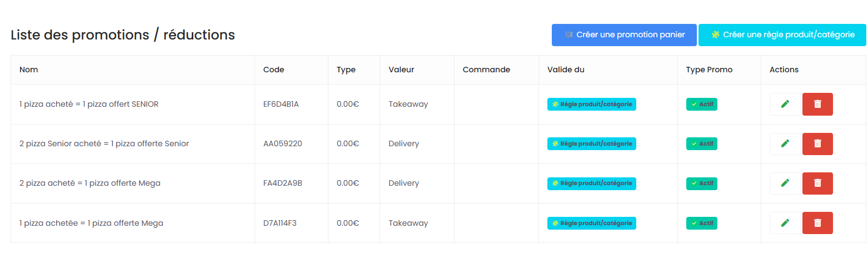Edit the D7A114F3 promotion with pencil icon
This screenshot has height=263, width=868.
785,223
